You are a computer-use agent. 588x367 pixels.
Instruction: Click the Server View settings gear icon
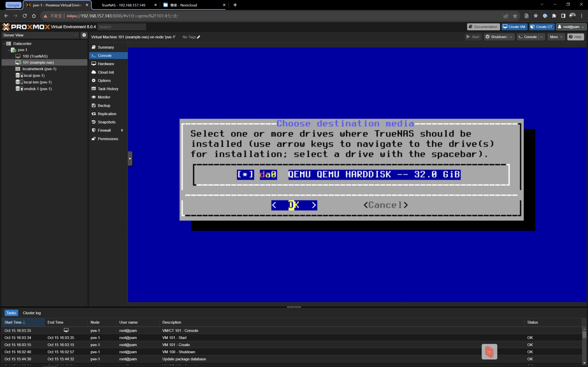[x=84, y=35]
